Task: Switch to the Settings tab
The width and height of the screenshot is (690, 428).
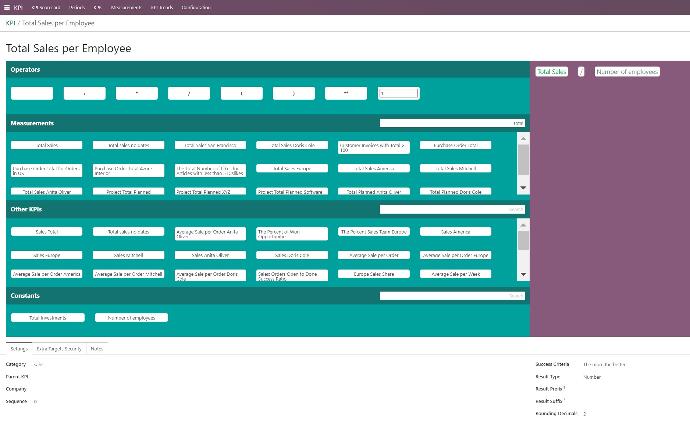Action: [19, 349]
